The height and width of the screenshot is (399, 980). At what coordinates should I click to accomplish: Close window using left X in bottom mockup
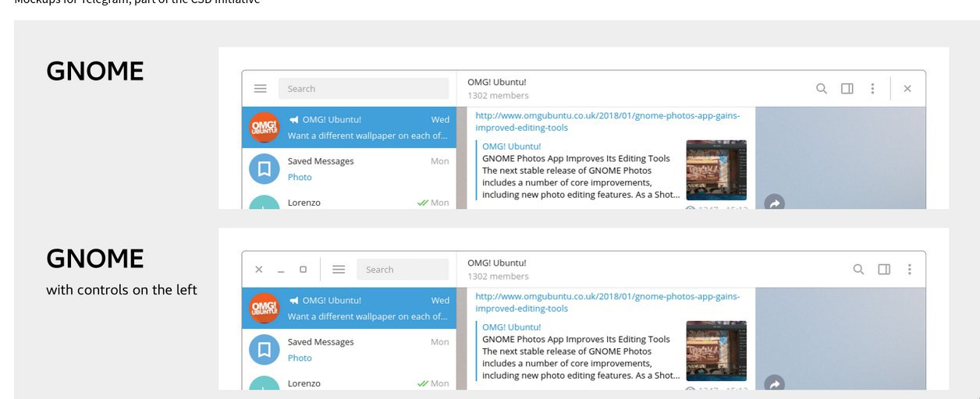[x=259, y=270]
